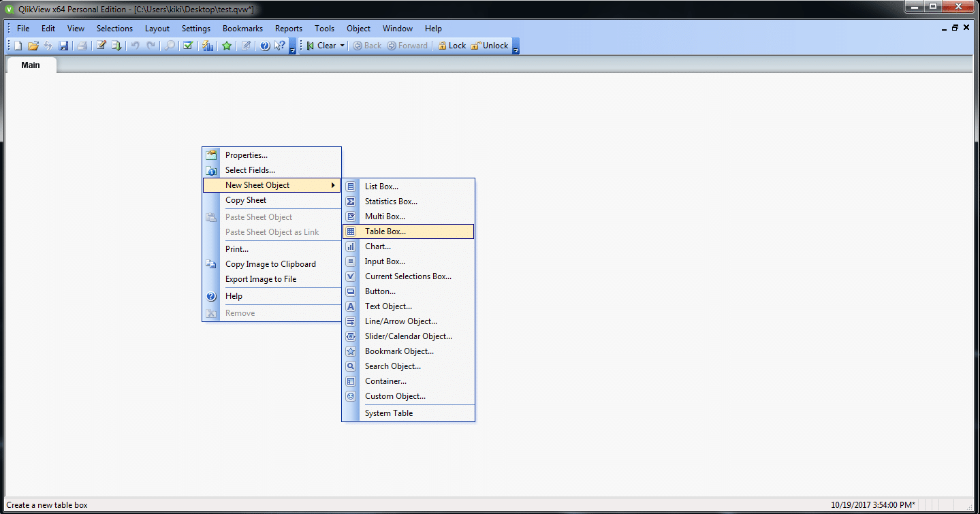This screenshot has height=514, width=980.
Task: Click the Search magnifier toolbar icon
Action: click(x=170, y=46)
